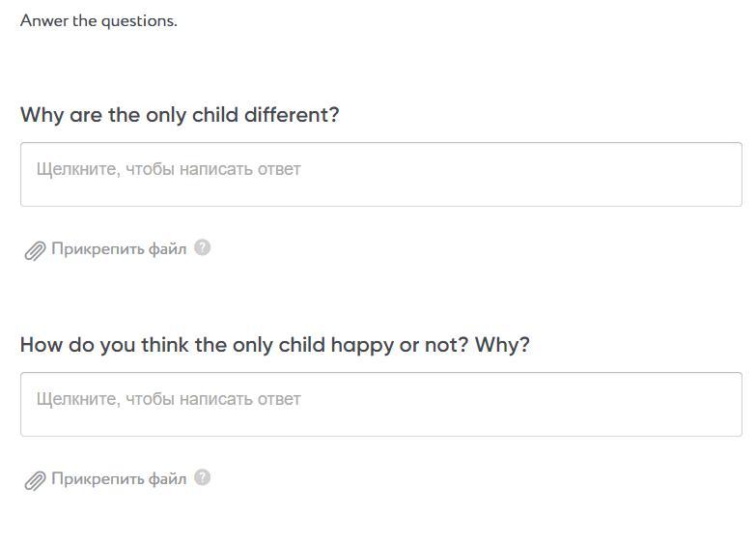Click the 'Anwer the questions.' instruction text
This screenshot has width=756, height=543.
pyautogui.click(x=98, y=20)
